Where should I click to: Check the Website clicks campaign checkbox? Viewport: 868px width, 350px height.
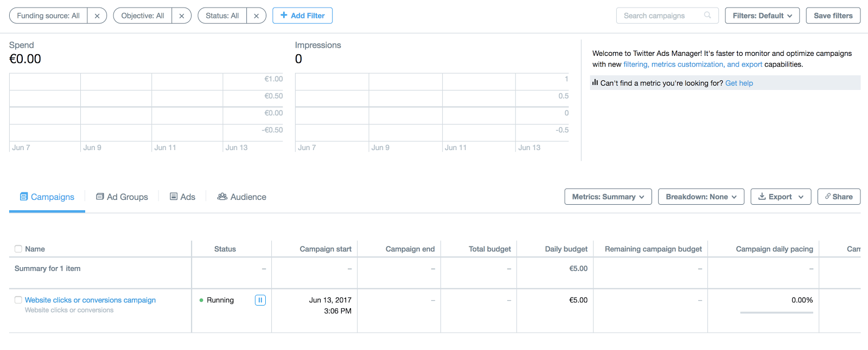click(18, 300)
